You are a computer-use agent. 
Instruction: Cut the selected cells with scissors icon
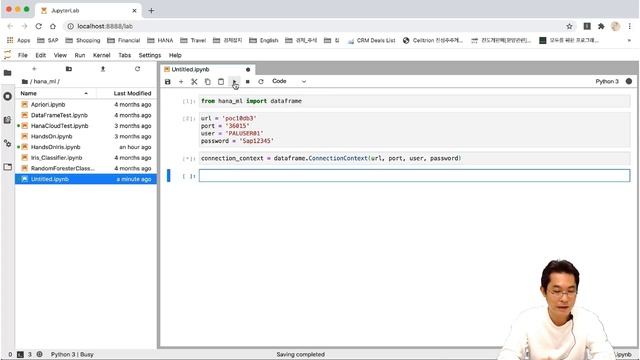point(194,82)
